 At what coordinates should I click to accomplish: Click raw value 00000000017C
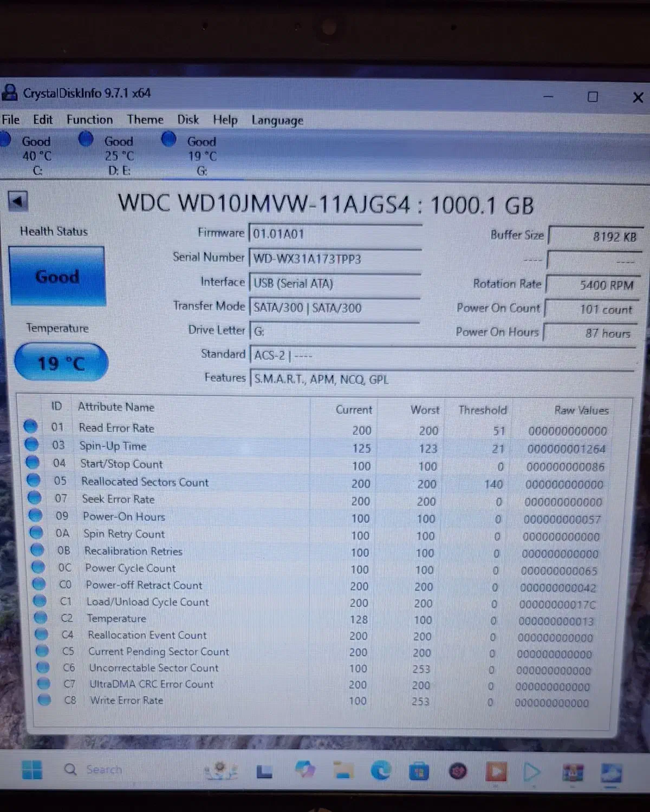(557, 605)
